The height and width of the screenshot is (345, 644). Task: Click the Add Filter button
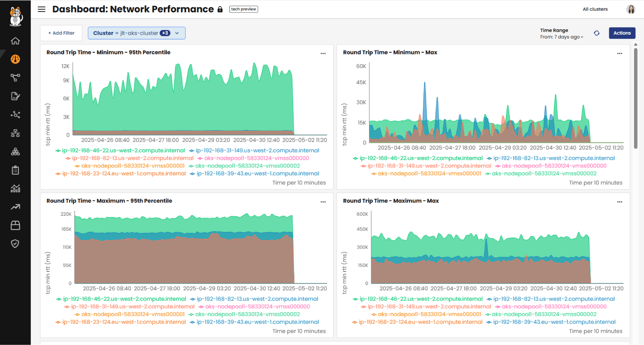click(61, 33)
